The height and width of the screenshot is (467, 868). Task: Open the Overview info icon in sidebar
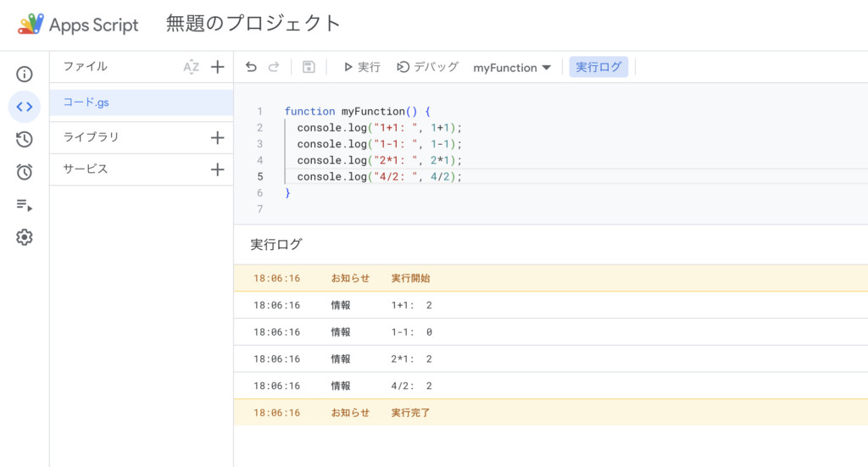pos(25,75)
